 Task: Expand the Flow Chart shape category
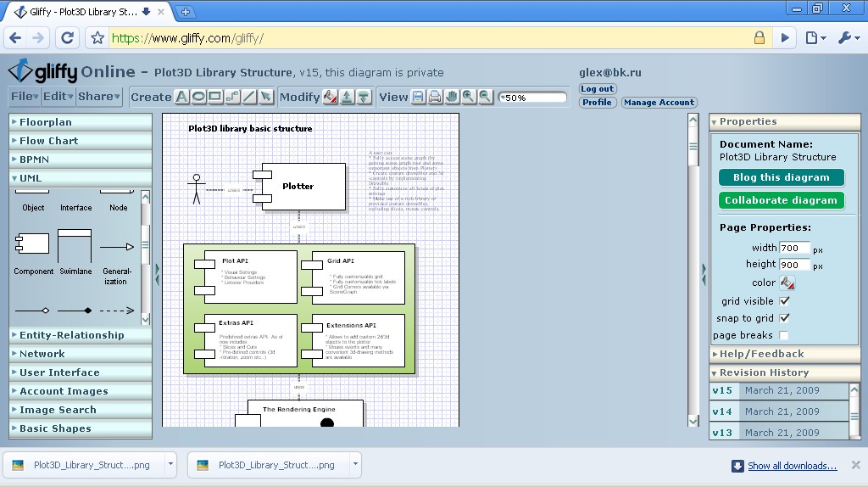point(48,141)
